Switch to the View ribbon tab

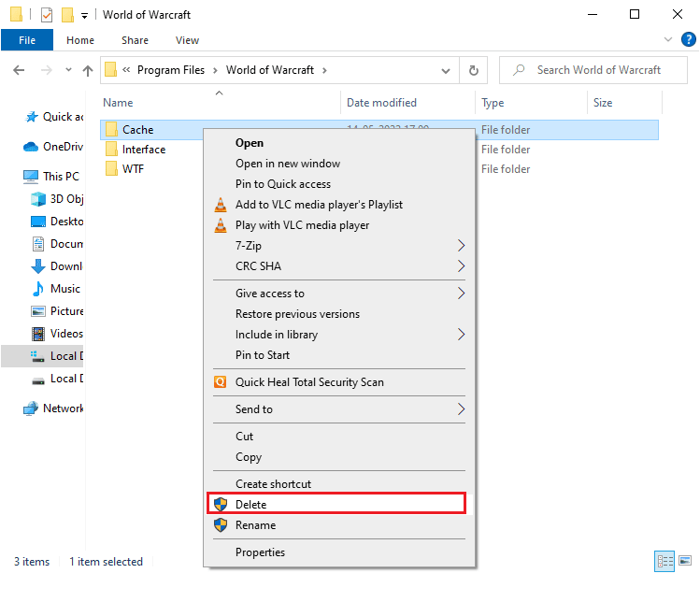187,40
